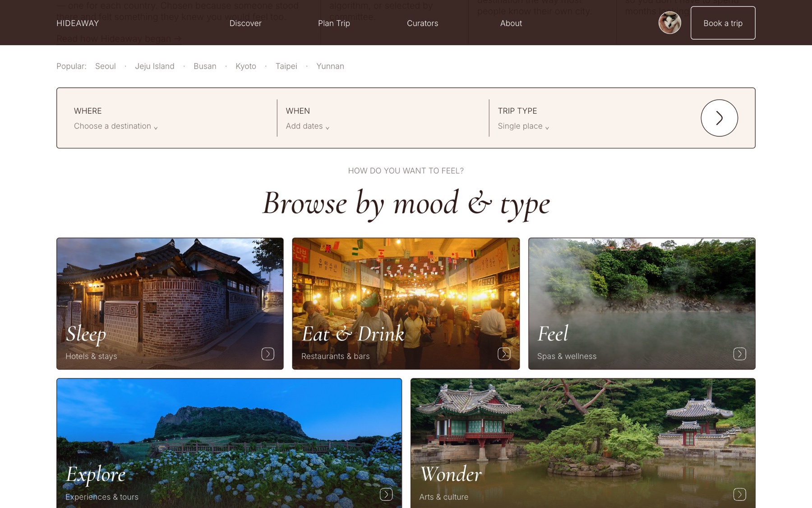
Task: Go to the HIDEAWAY home logo
Action: (x=78, y=23)
